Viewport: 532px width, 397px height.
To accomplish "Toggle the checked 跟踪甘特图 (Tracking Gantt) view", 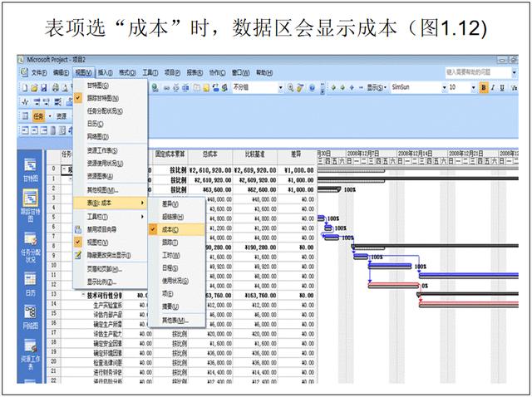I will pyautogui.click(x=111, y=98).
